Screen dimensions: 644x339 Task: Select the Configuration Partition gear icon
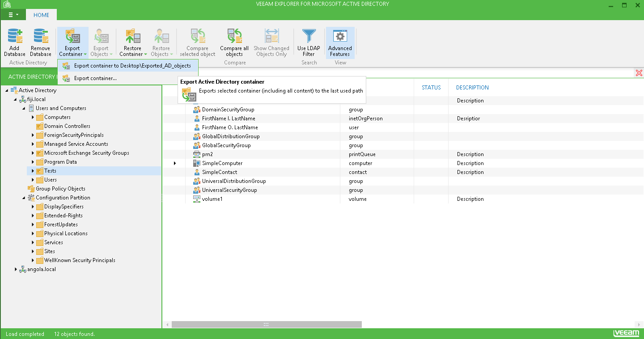tap(31, 198)
